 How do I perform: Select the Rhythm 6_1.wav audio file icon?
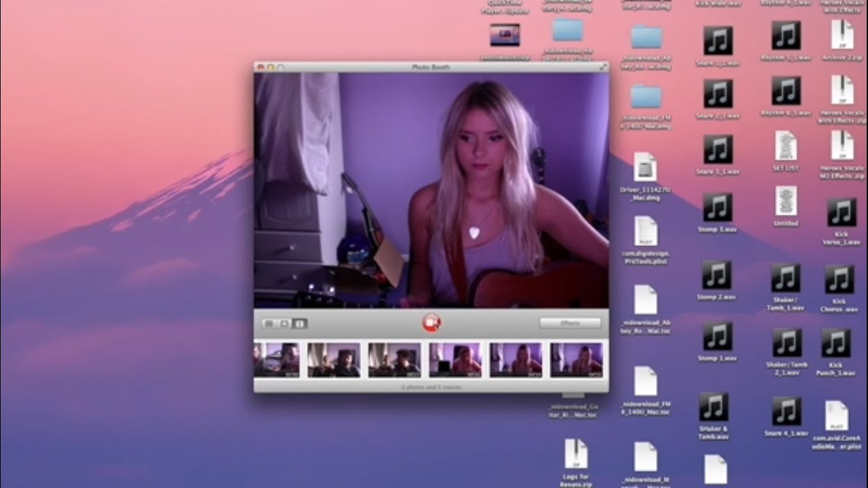pyautogui.click(x=786, y=90)
